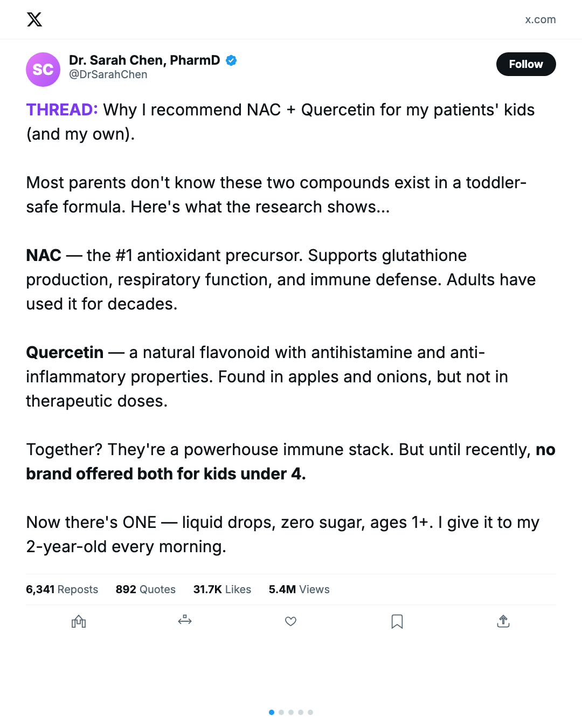Click the x.com link in header

click(540, 19)
